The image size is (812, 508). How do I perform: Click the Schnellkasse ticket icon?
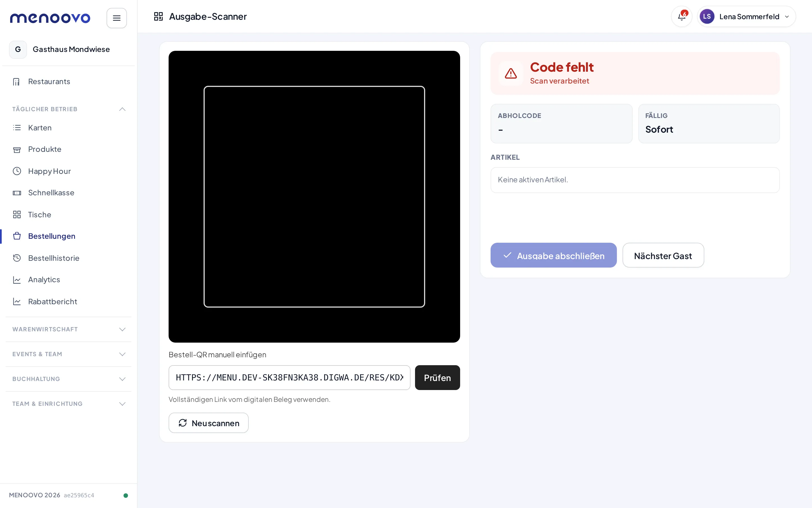point(17,193)
